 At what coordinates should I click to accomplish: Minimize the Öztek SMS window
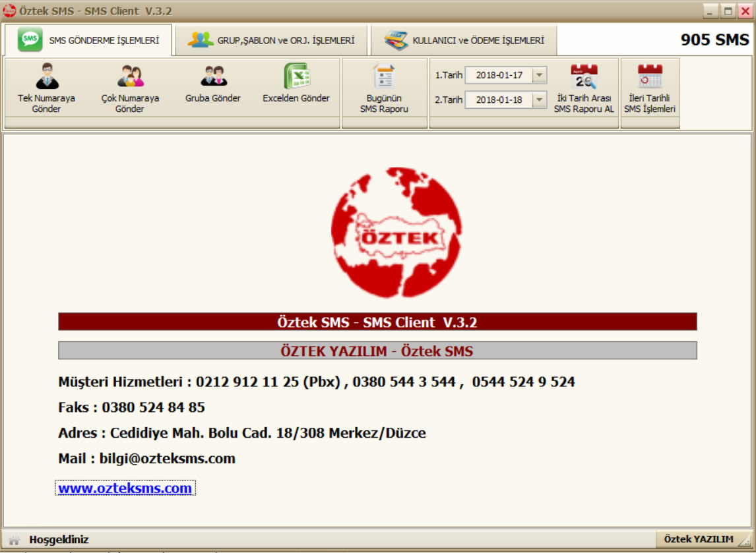tap(710, 11)
